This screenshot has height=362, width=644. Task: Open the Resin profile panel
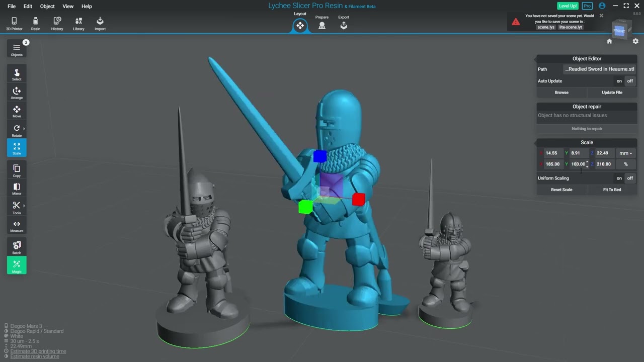[x=35, y=24]
